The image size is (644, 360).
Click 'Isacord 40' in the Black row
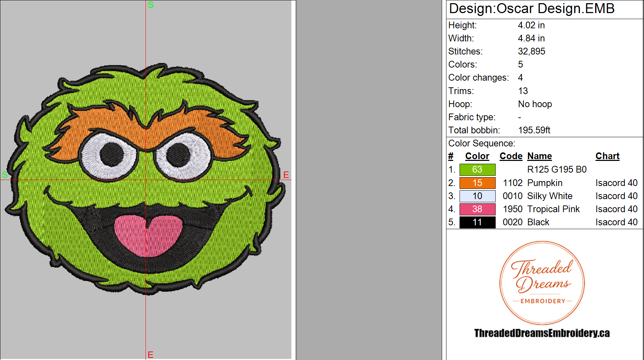point(616,222)
